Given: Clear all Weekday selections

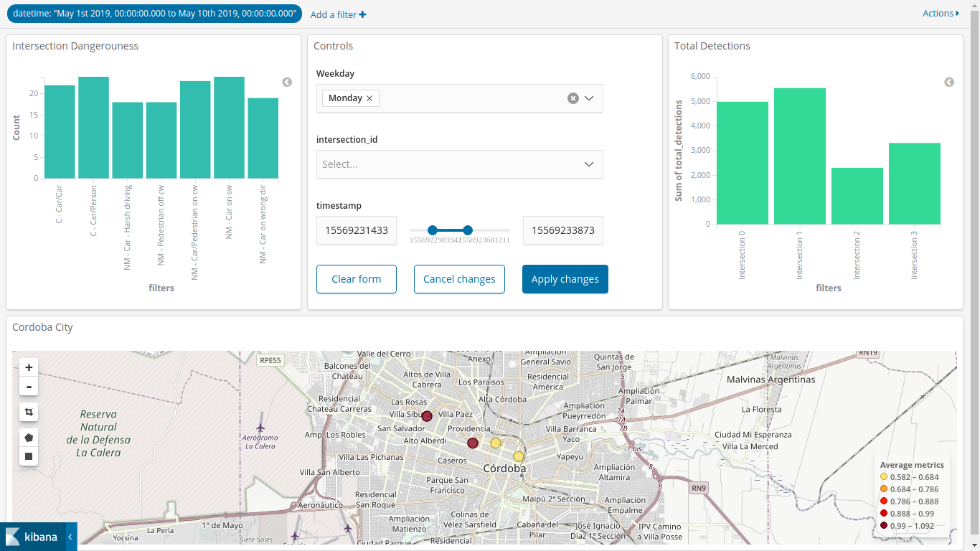Looking at the screenshot, I should [573, 98].
